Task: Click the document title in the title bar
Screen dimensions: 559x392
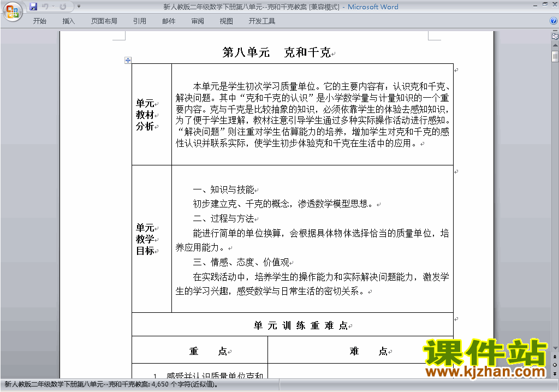Action: (x=281, y=7)
